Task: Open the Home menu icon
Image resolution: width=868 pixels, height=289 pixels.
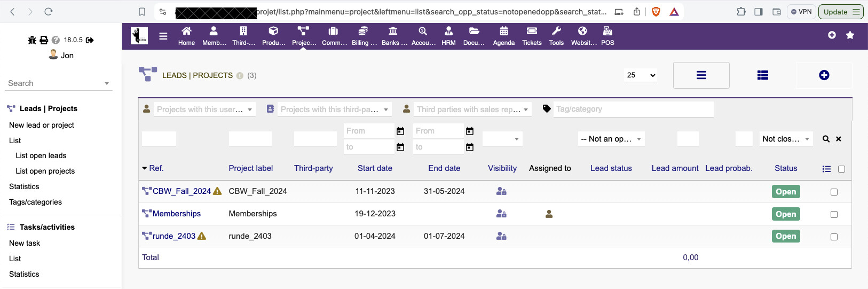Action: pyautogui.click(x=186, y=31)
